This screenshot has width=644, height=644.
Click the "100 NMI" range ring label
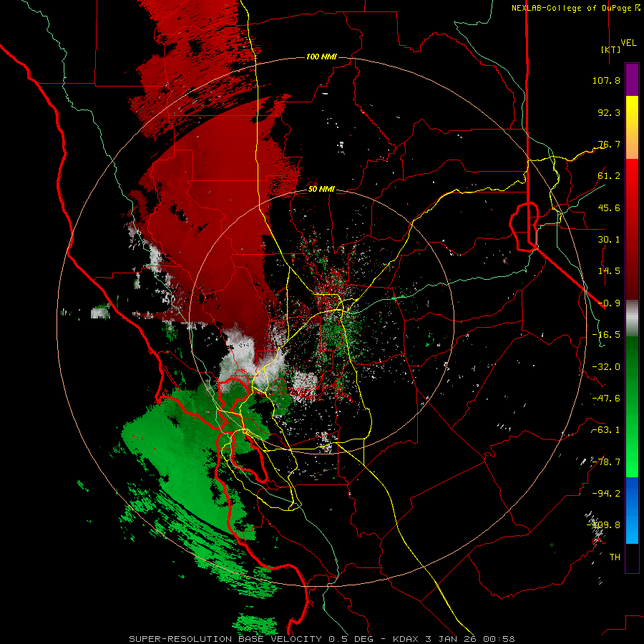(321, 57)
